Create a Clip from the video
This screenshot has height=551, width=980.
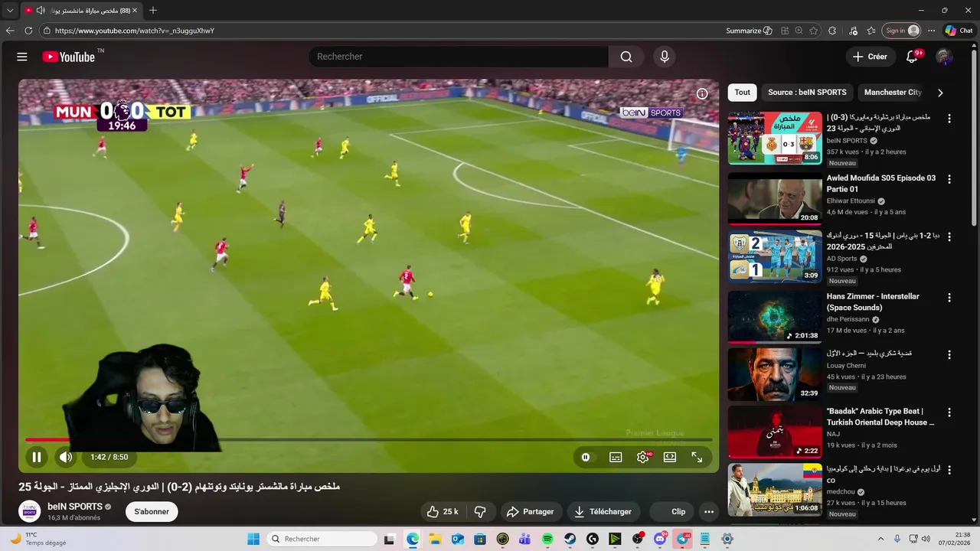tap(671, 511)
